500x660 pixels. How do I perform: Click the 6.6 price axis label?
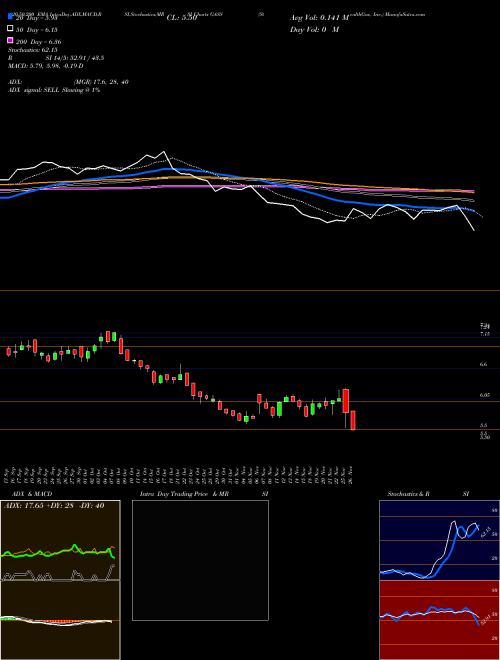(x=484, y=364)
